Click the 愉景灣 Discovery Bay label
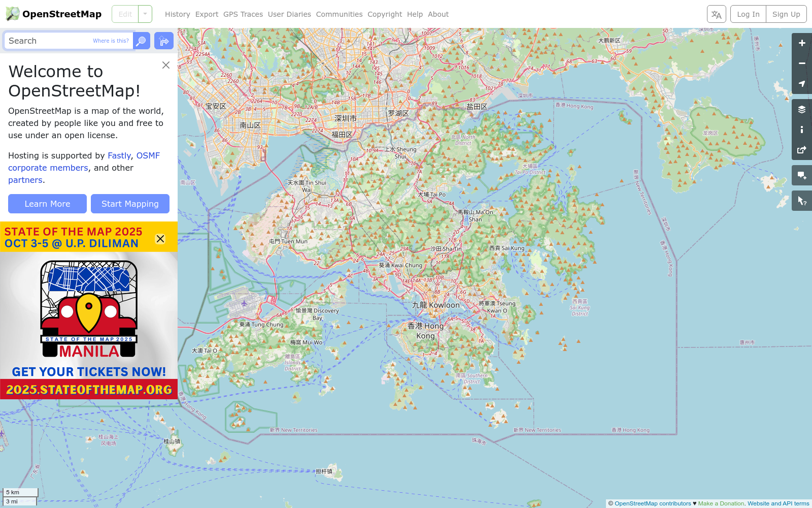The height and width of the screenshot is (508, 812). point(317,314)
